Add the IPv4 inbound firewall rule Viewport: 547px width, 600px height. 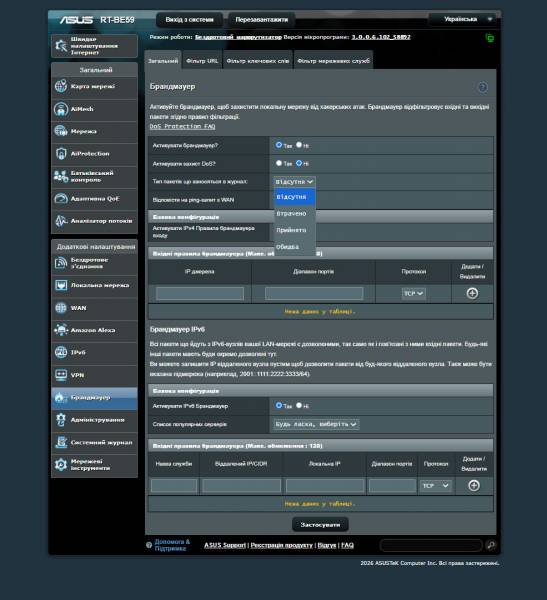(x=472, y=293)
